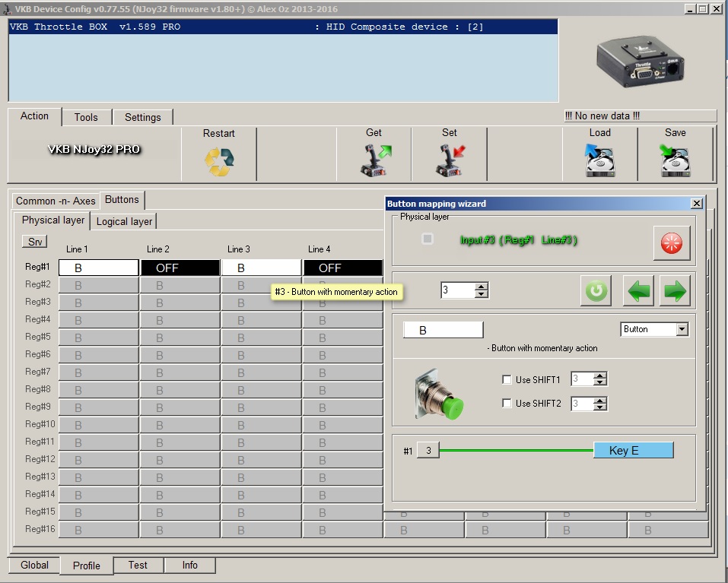This screenshot has height=583, width=728.
Task: Open the Tools tab
Action: tap(86, 117)
